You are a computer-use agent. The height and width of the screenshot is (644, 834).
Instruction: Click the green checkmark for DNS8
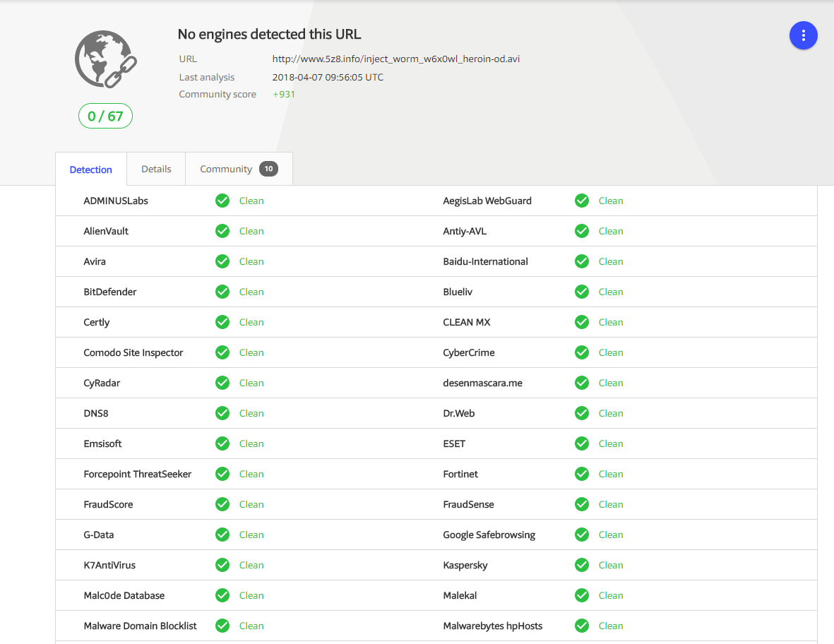pos(222,412)
